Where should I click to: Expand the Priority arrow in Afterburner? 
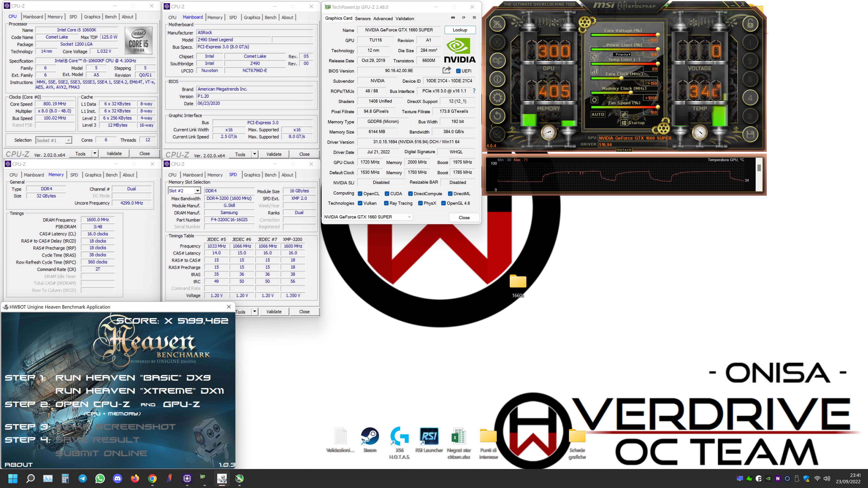(x=630, y=54)
